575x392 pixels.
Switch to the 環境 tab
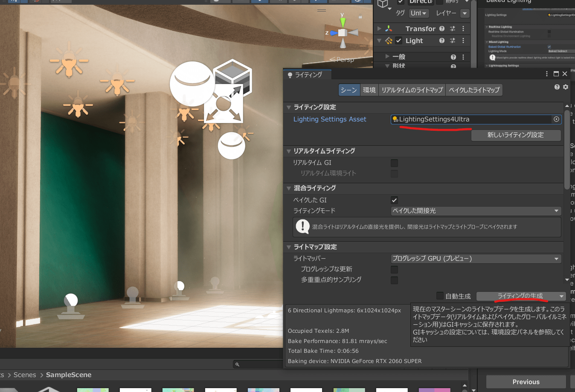[x=369, y=90]
